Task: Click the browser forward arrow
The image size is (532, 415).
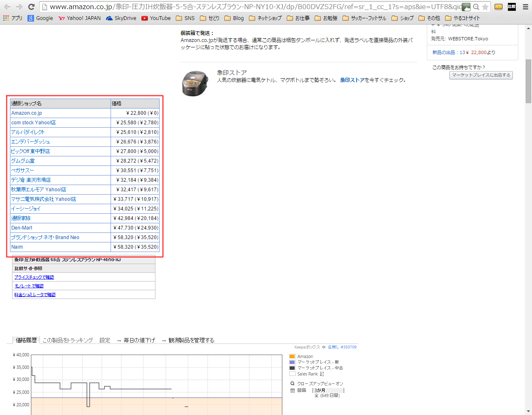Action: coord(19,7)
